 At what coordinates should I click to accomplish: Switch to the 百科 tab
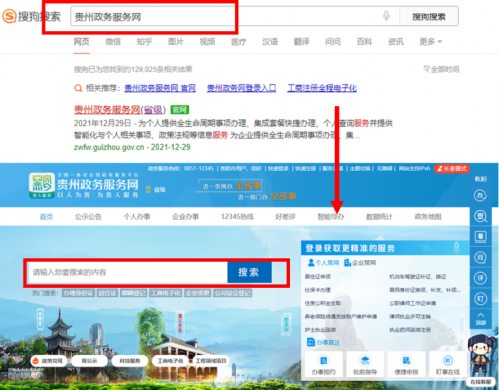click(x=364, y=42)
